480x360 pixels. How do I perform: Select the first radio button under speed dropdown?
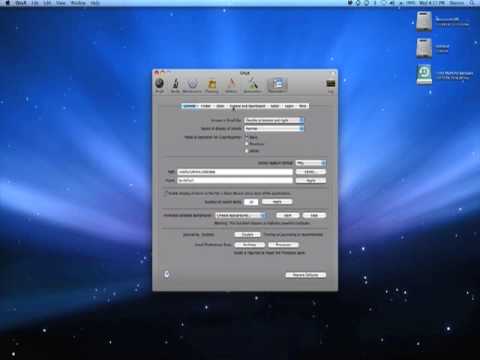point(247,137)
